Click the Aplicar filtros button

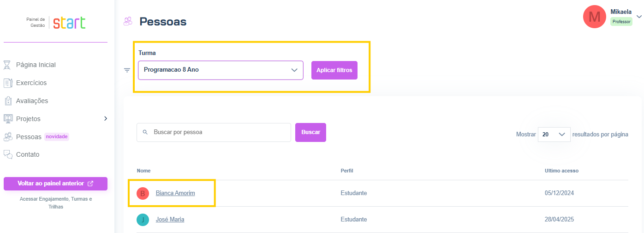coord(334,70)
